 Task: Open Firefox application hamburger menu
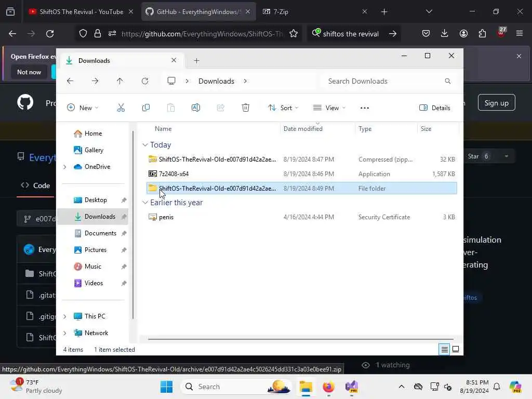(x=520, y=34)
